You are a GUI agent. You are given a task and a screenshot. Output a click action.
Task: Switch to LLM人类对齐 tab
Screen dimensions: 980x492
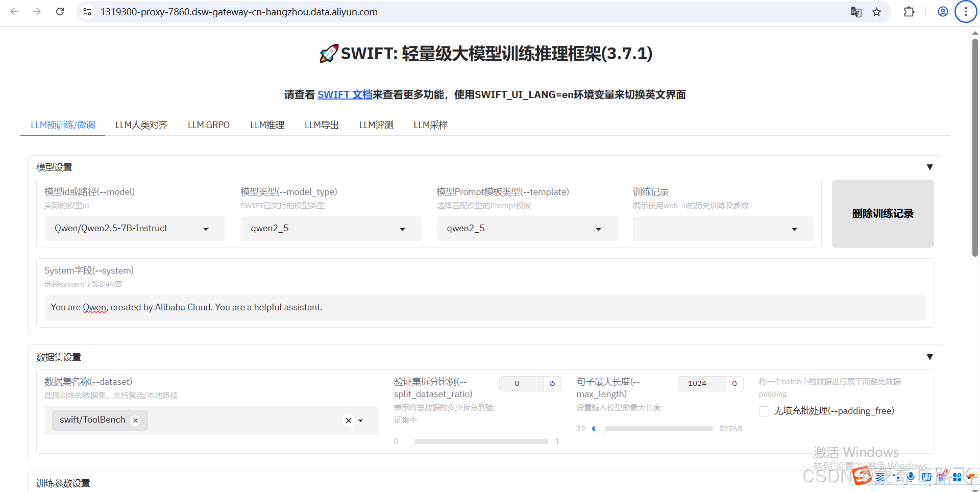141,125
